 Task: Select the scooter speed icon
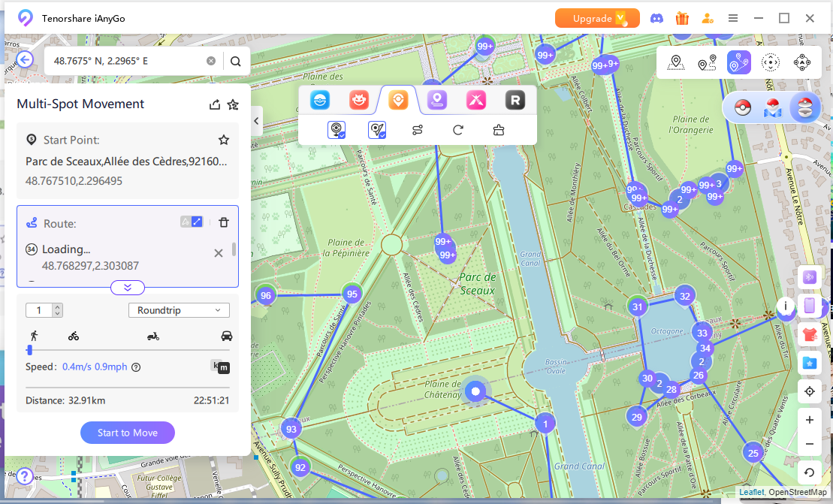coord(153,337)
